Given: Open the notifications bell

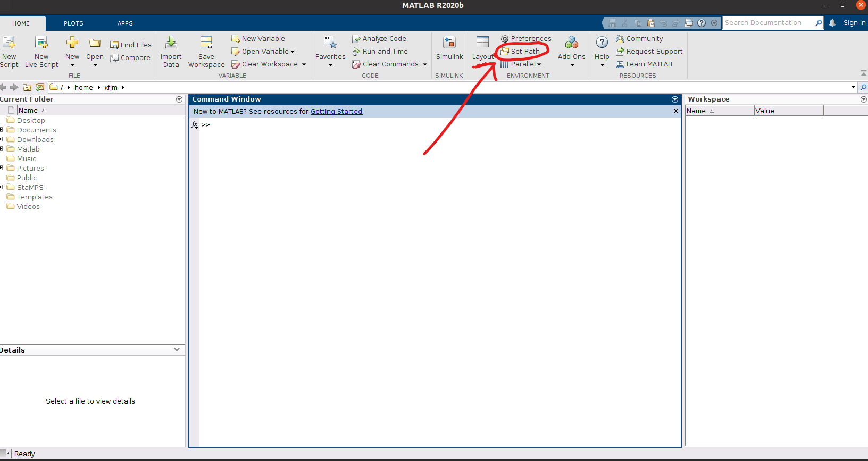Looking at the screenshot, I should point(832,23).
